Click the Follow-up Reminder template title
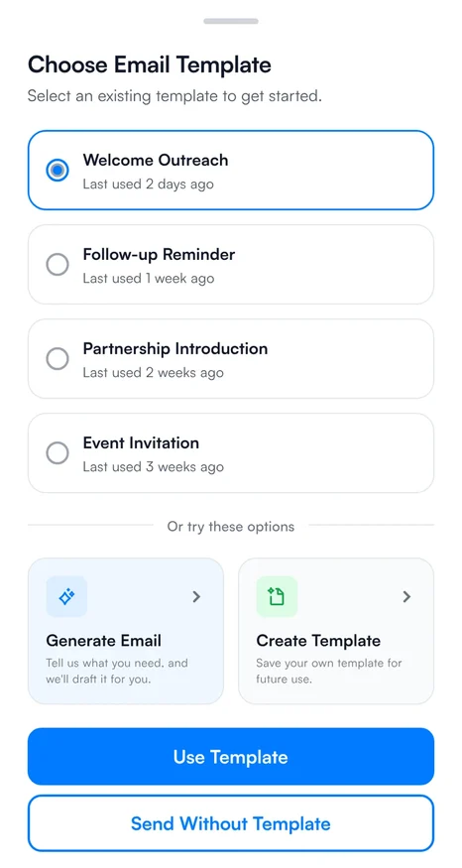This screenshot has width=462, height=868. [159, 255]
